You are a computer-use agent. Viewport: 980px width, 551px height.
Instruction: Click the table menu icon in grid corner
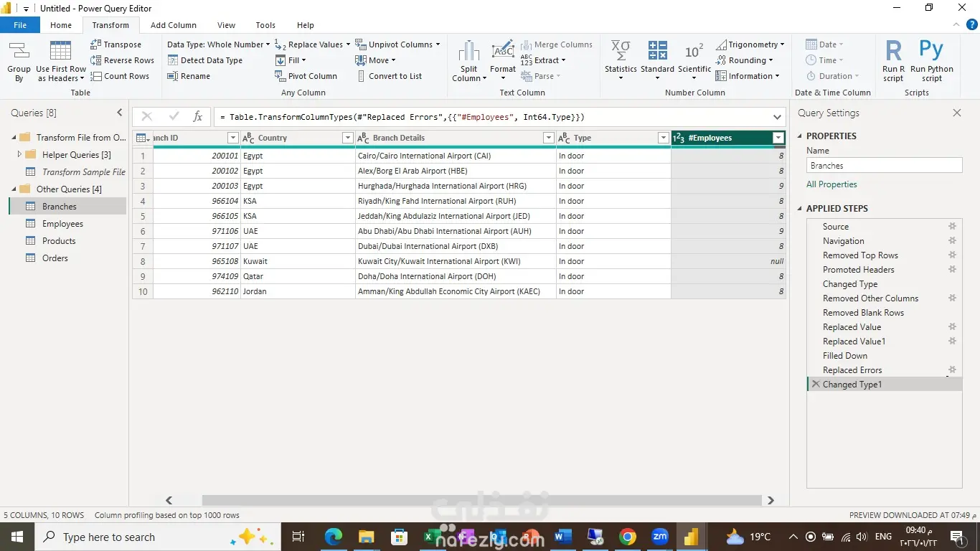[x=142, y=138]
